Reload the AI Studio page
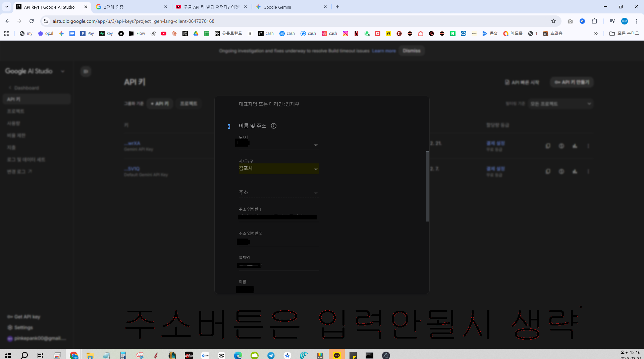This screenshot has width=644, height=359. click(x=32, y=21)
